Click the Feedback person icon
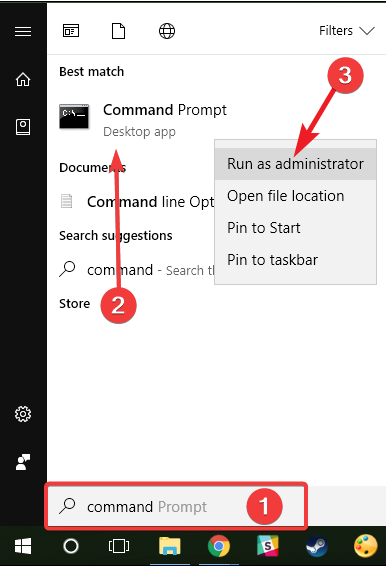Screen dimensions: 386x567 coord(23,462)
